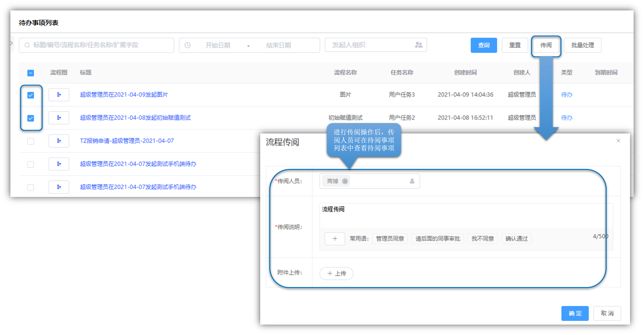Open the 开始日期 date picker
The width and height of the screenshot is (644, 335).
(x=218, y=45)
